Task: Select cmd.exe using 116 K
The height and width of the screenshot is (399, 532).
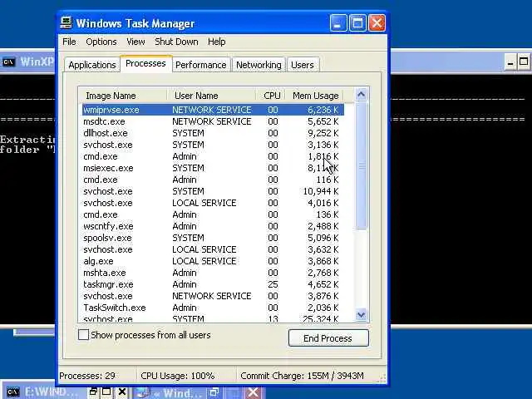Action: point(213,180)
